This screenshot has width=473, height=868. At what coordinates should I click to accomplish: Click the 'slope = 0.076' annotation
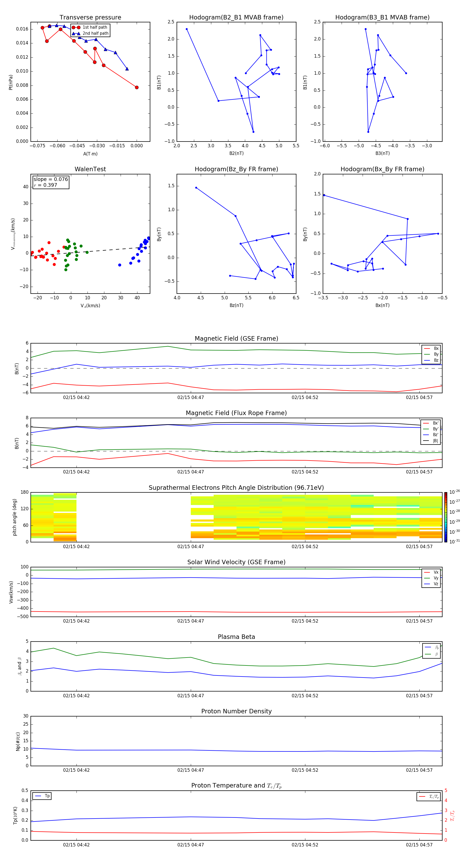(x=51, y=179)
